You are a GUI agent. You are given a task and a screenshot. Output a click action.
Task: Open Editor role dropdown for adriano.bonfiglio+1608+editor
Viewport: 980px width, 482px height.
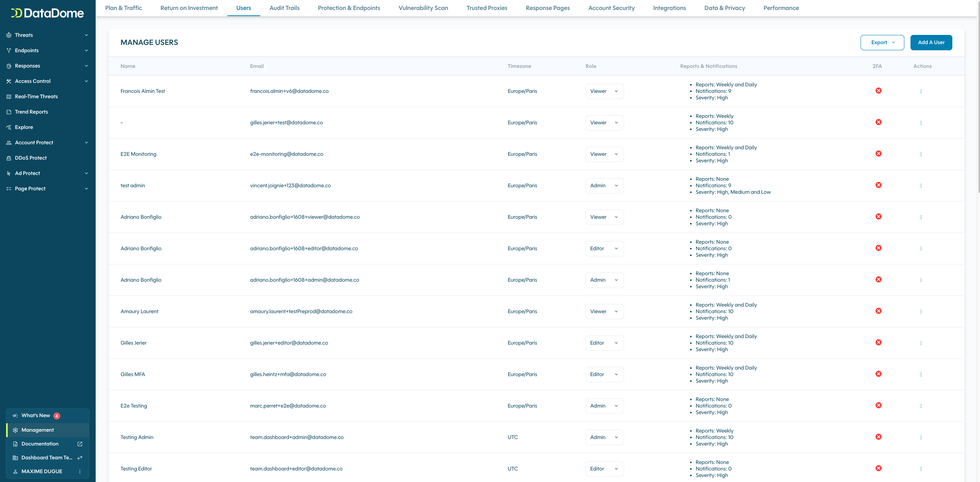[x=604, y=249]
